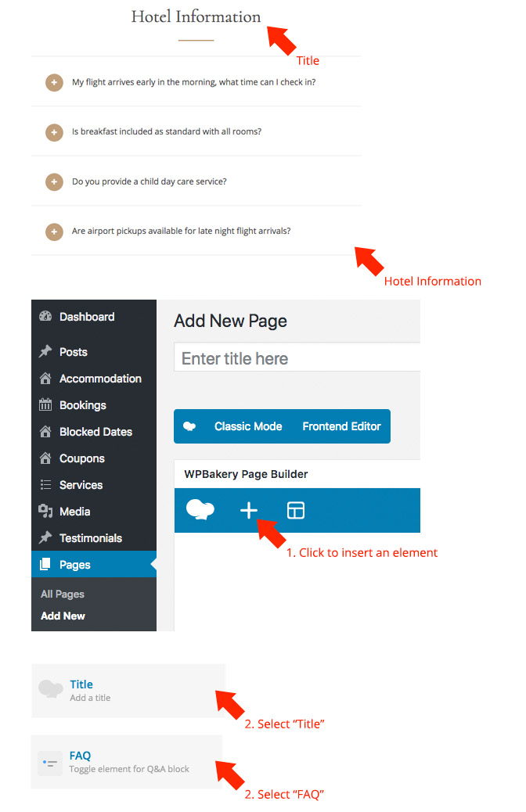
Task: Click the WPBakery cloud logo in builder bar
Action: [x=200, y=509]
